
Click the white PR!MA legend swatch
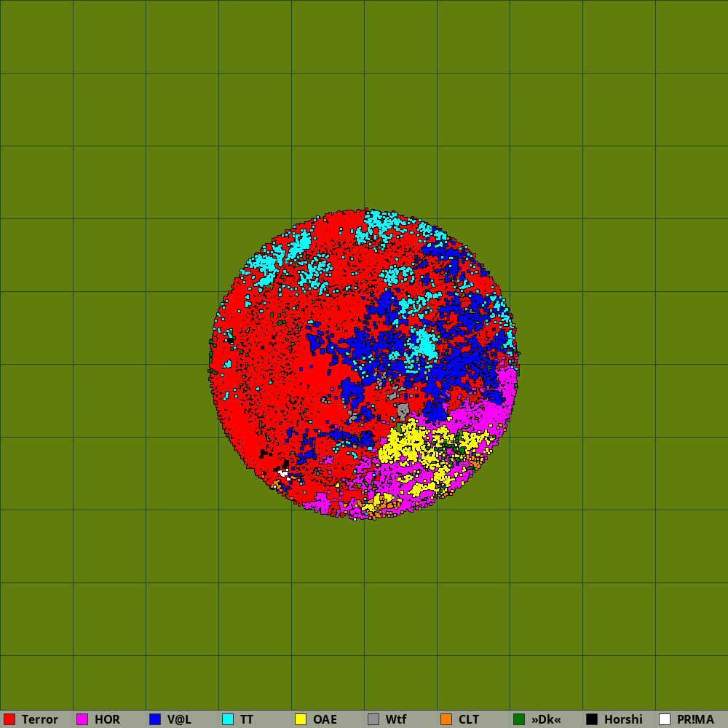tap(665, 719)
